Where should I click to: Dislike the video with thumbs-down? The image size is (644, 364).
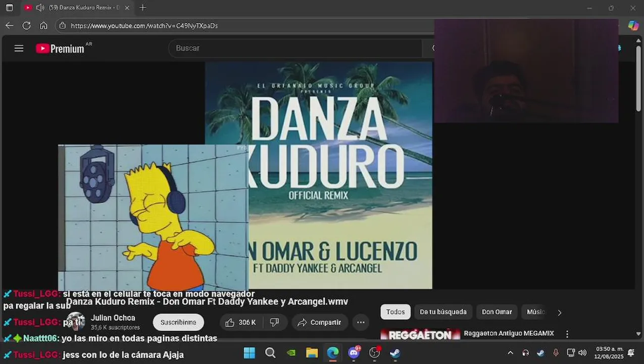pyautogui.click(x=275, y=322)
